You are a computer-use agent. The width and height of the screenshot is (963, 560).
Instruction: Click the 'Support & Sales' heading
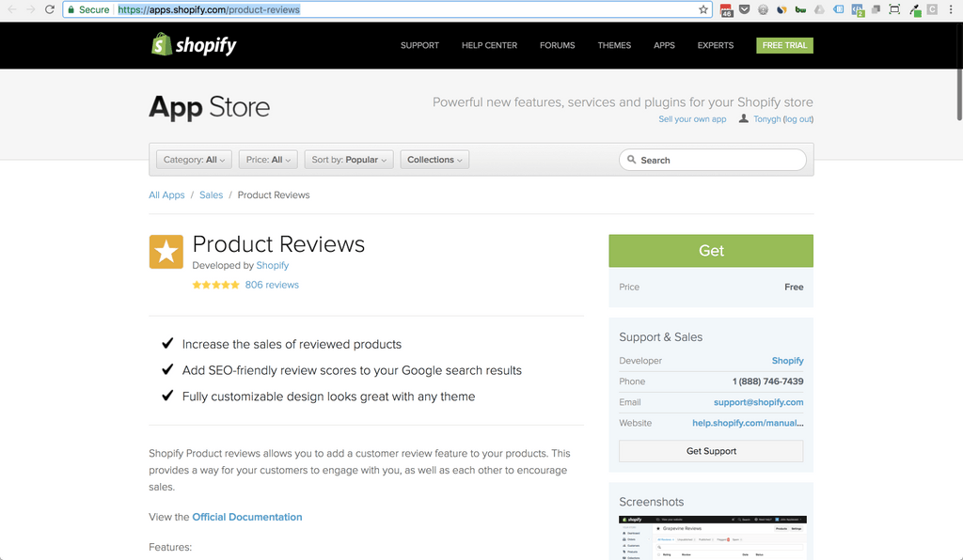661,336
